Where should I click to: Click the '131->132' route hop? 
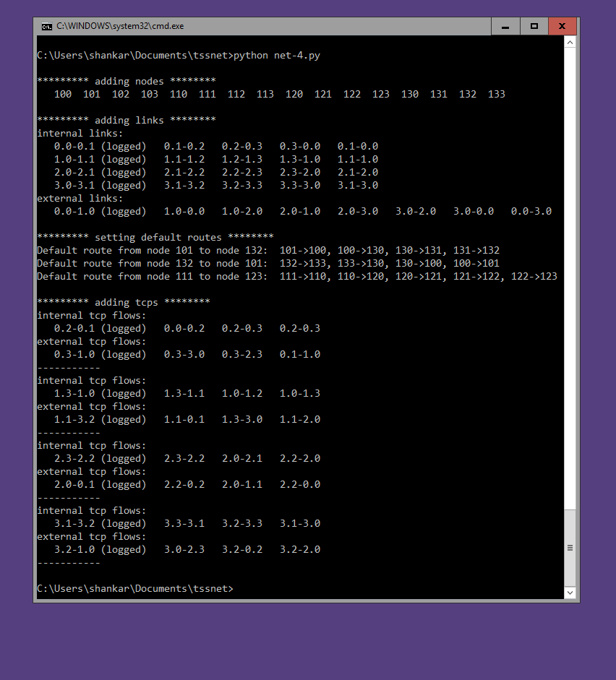tap(476, 250)
